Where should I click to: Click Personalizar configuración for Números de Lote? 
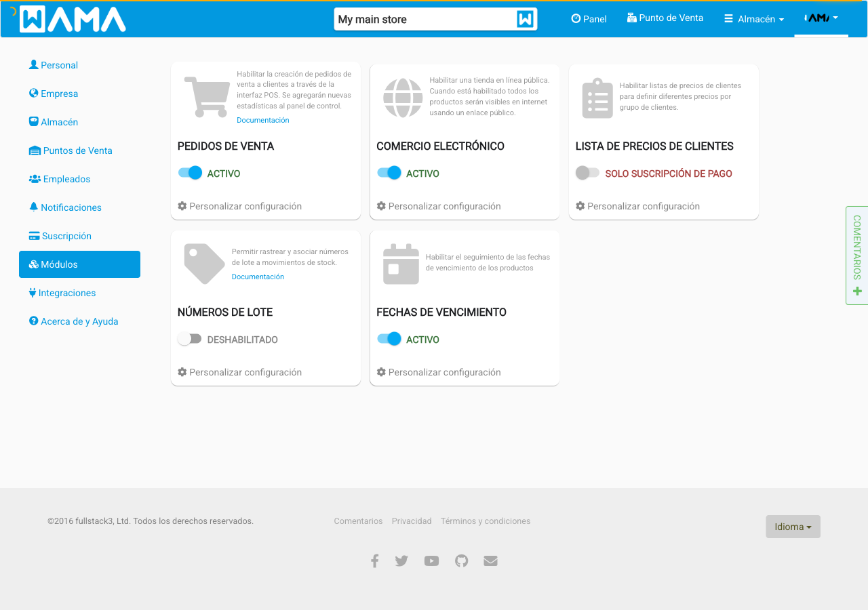tap(240, 372)
